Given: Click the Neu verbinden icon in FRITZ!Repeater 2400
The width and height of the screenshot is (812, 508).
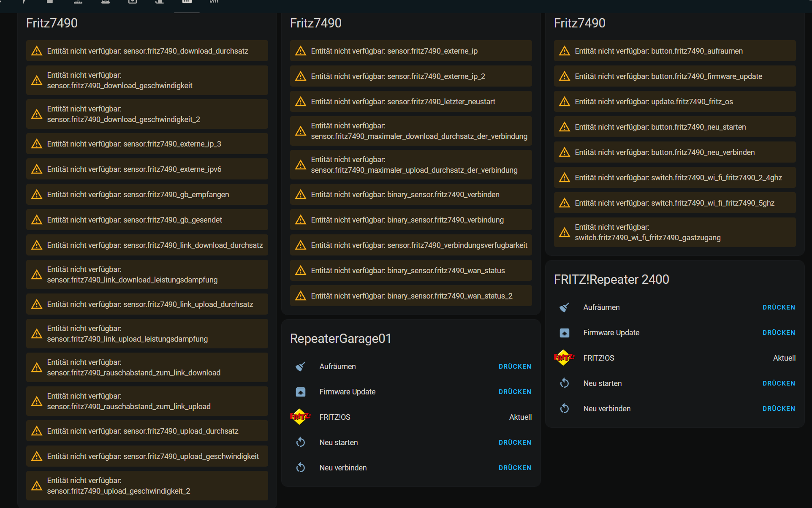Looking at the screenshot, I should (564, 408).
